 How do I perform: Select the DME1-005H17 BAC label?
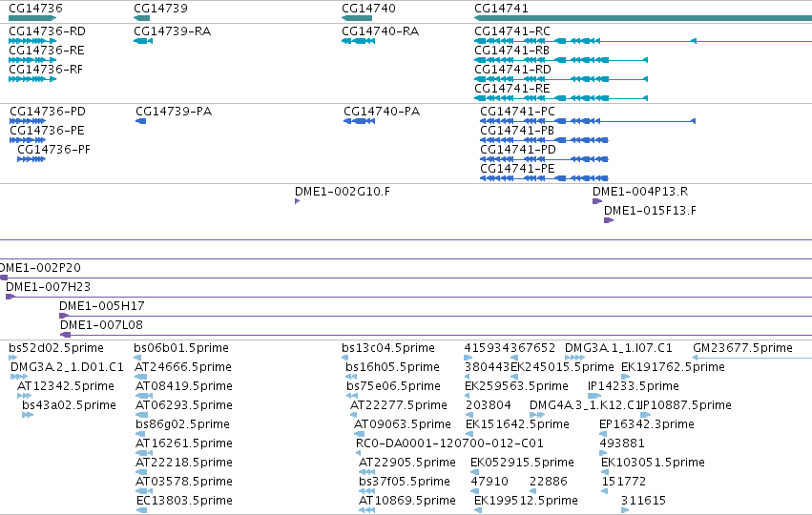[x=101, y=306]
